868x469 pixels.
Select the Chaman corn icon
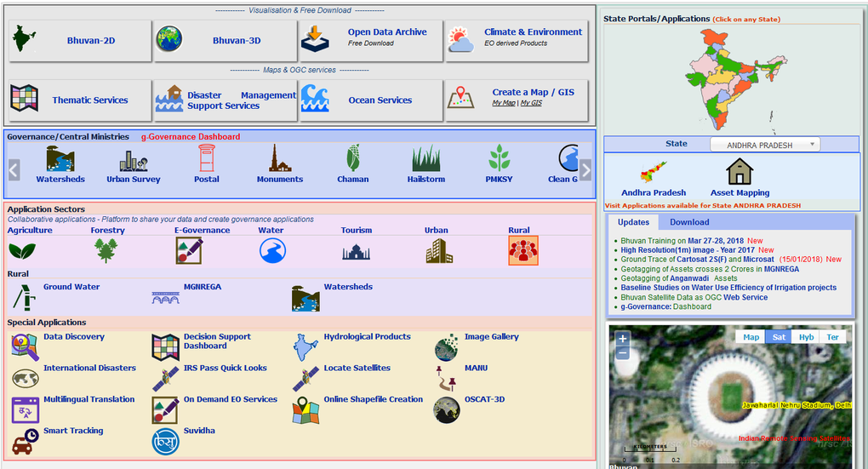pyautogui.click(x=353, y=157)
